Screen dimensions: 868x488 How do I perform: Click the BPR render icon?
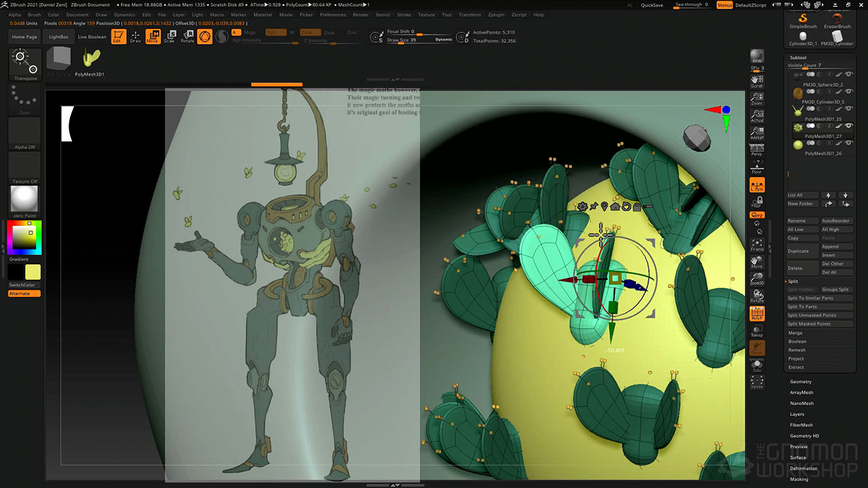point(757,57)
